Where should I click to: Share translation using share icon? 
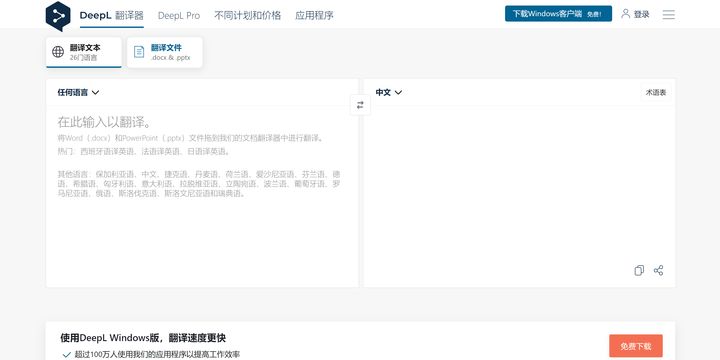[x=658, y=270]
